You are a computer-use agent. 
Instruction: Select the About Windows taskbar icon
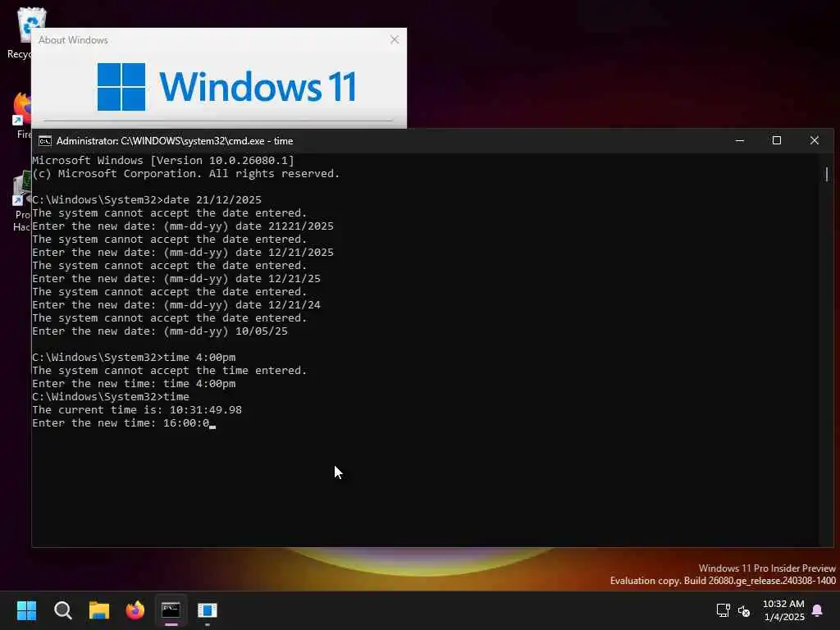tap(208, 610)
